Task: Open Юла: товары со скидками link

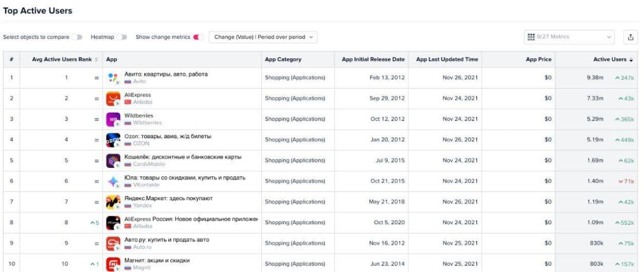Action: click(x=185, y=177)
